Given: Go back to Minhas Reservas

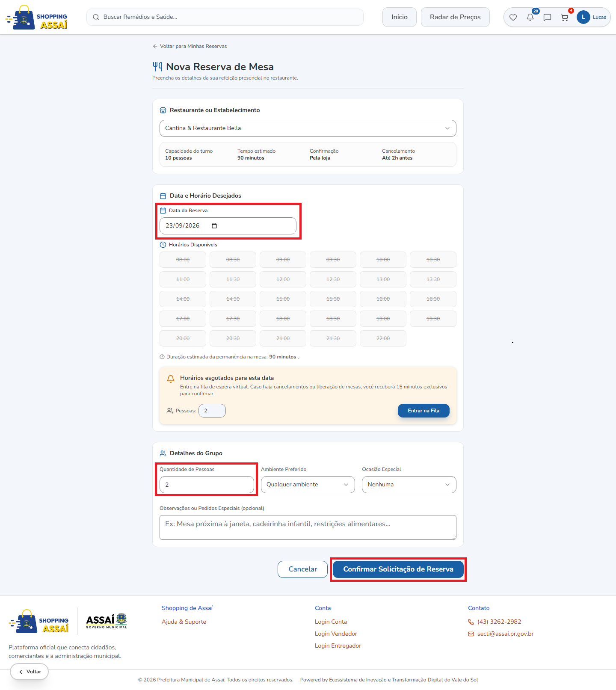Looking at the screenshot, I should (x=190, y=46).
